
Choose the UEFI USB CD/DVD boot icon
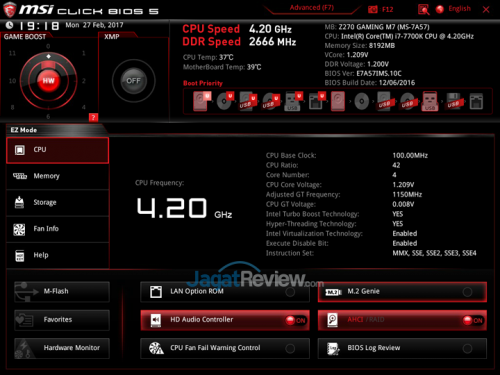click(x=270, y=101)
